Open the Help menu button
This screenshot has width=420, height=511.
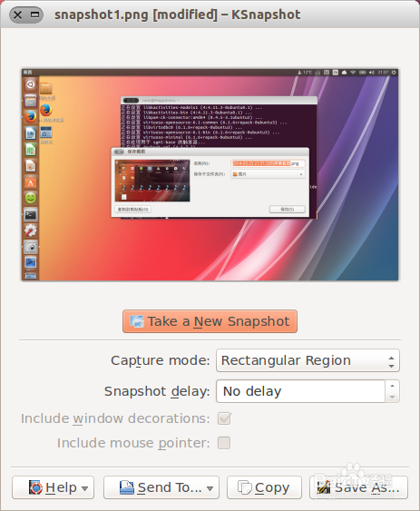(54, 487)
